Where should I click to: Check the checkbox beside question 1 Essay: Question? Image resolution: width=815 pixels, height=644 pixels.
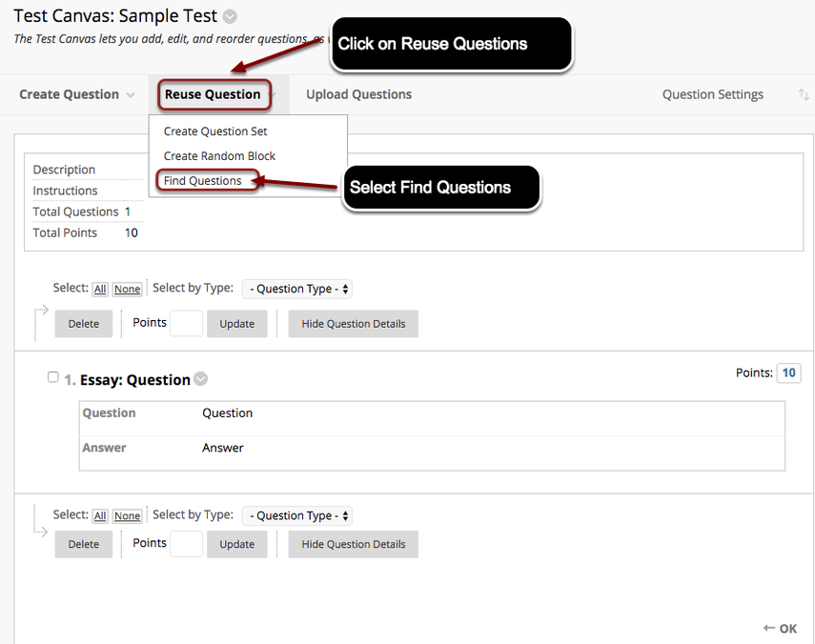[x=52, y=377]
